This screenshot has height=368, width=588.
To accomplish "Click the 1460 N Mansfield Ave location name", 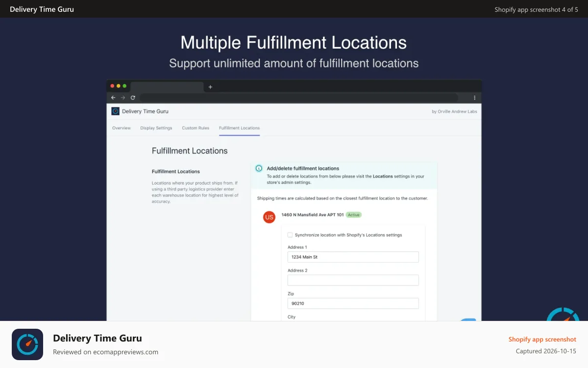I will (312, 215).
